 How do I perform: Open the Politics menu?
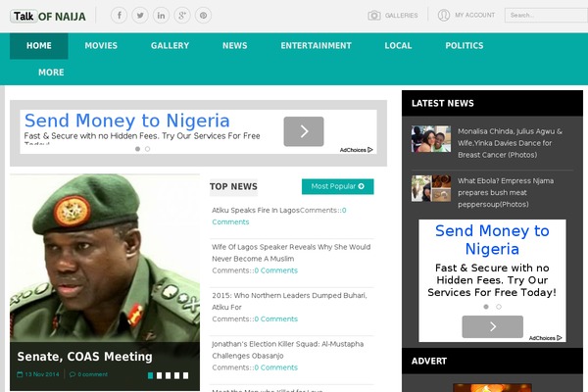coord(465,46)
